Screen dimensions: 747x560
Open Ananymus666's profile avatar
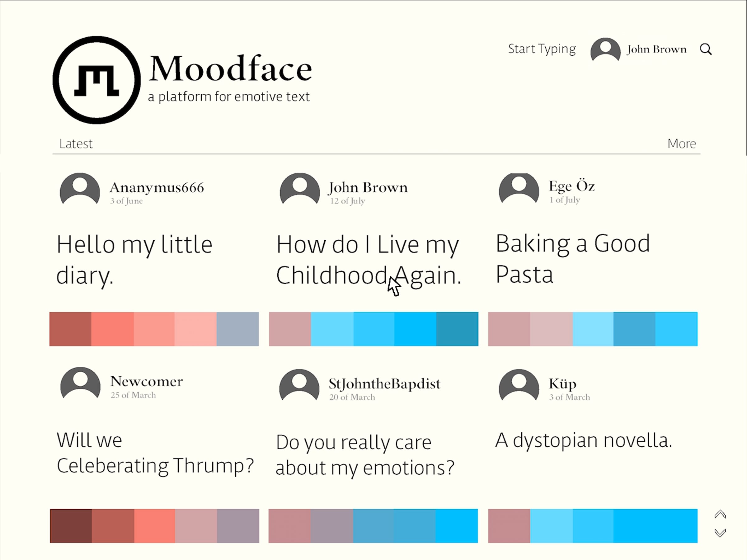coord(80,189)
